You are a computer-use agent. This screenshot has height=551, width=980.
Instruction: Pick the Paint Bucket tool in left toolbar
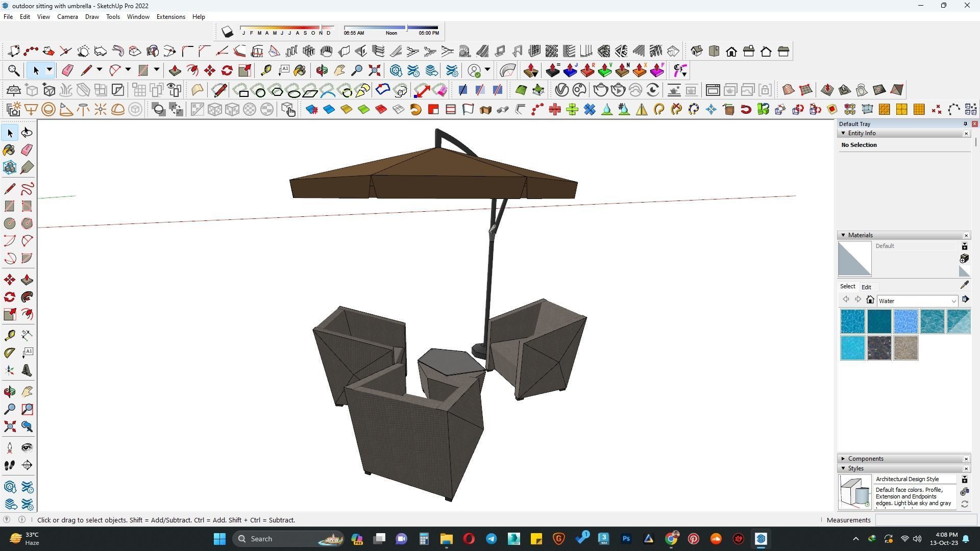coord(10,149)
